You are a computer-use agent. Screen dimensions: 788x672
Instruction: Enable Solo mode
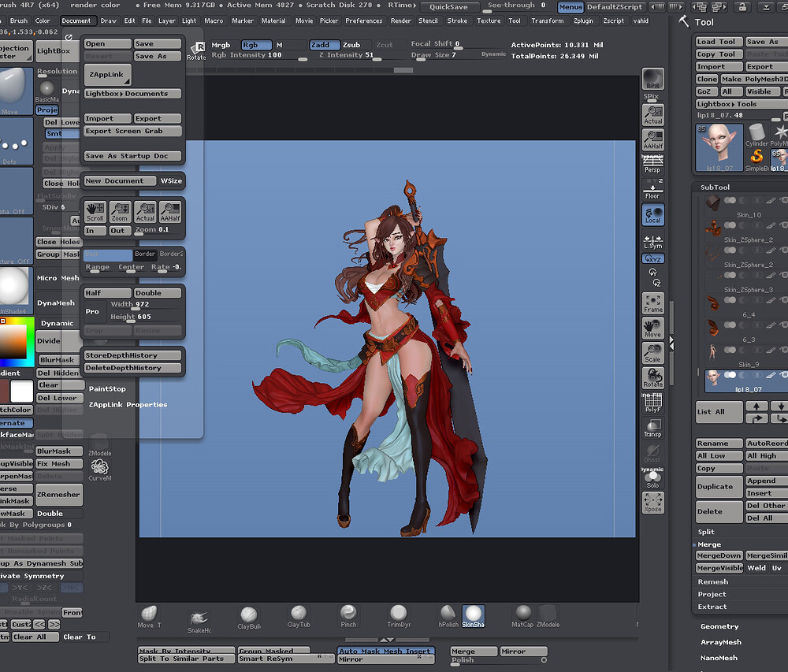(x=652, y=478)
